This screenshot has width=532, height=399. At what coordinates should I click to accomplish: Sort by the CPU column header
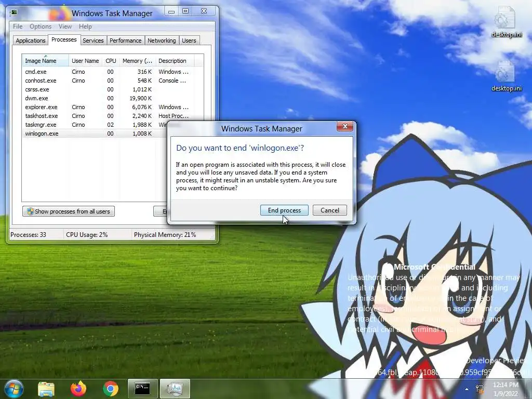click(111, 61)
